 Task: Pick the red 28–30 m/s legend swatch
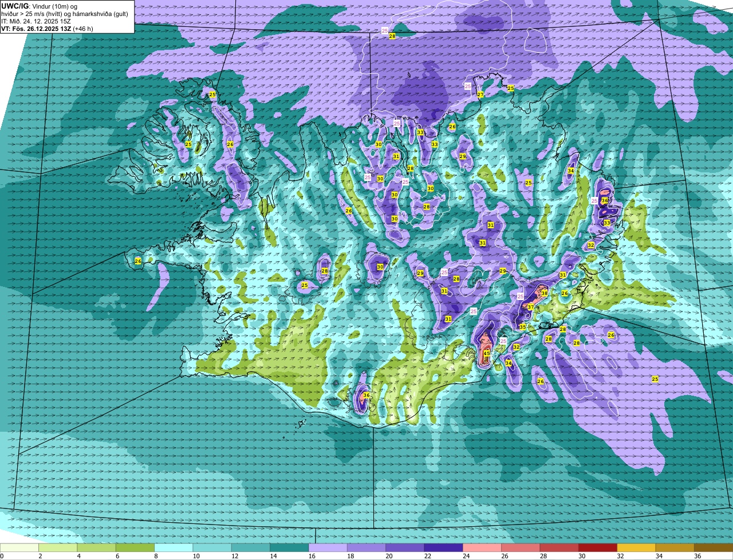tap(559, 547)
